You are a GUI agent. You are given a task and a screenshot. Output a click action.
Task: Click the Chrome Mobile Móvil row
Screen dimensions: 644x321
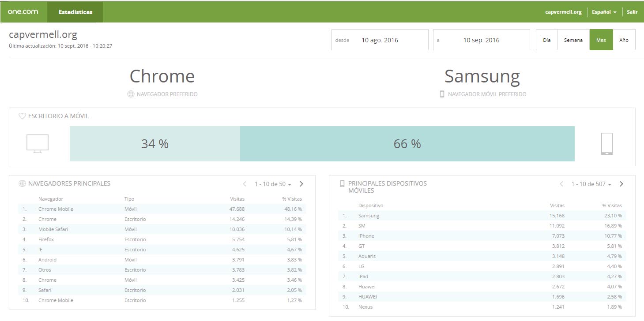click(x=162, y=209)
